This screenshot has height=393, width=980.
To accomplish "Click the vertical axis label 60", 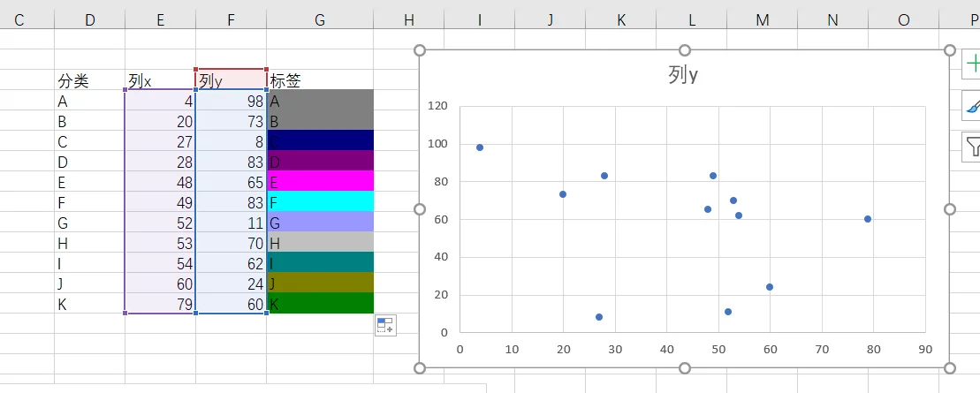I will (441, 219).
